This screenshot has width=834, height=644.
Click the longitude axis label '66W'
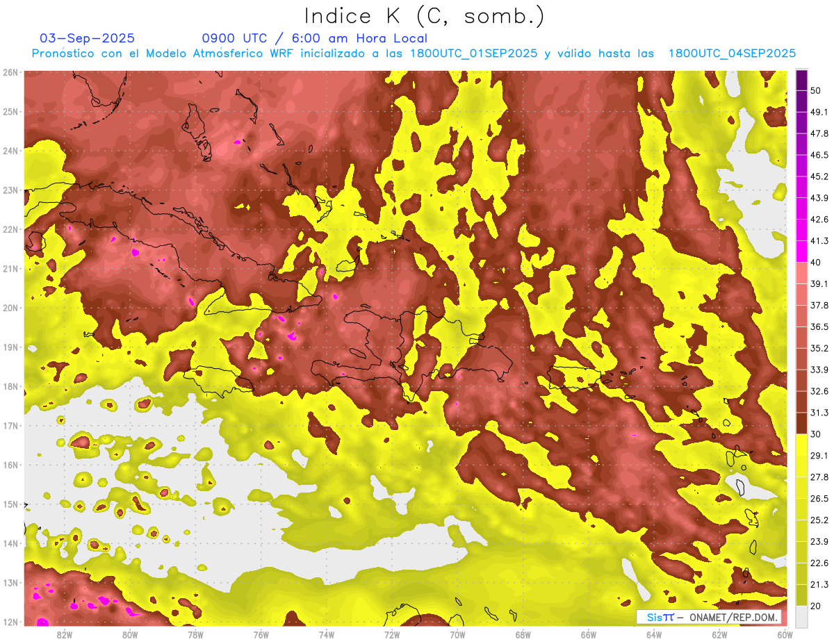[589, 634]
